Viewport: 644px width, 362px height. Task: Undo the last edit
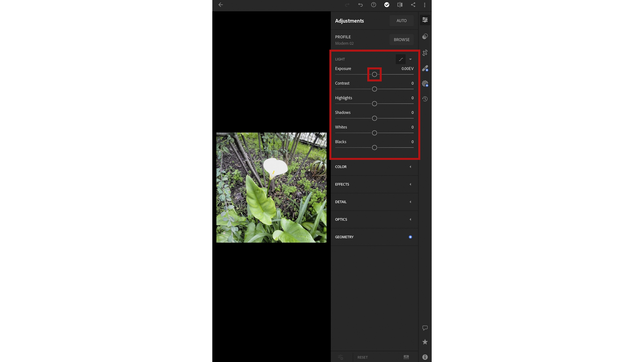click(x=361, y=5)
